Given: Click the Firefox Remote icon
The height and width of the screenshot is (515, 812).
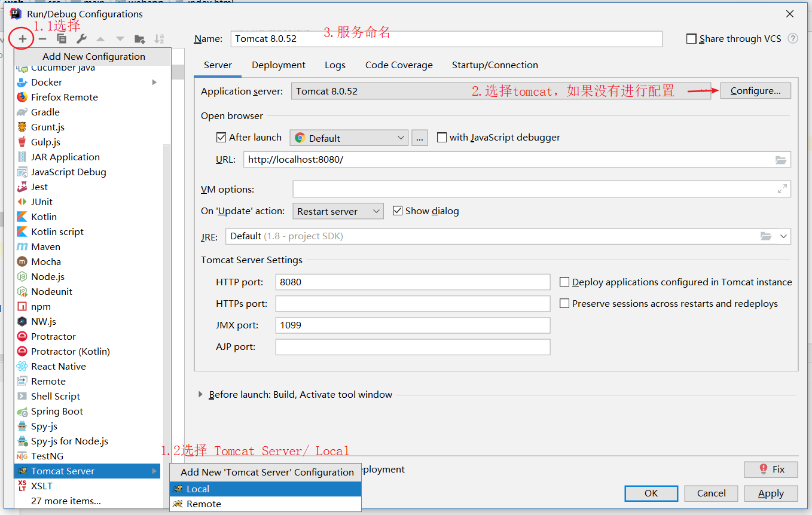Looking at the screenshot, I should click(x=22, y=97).
